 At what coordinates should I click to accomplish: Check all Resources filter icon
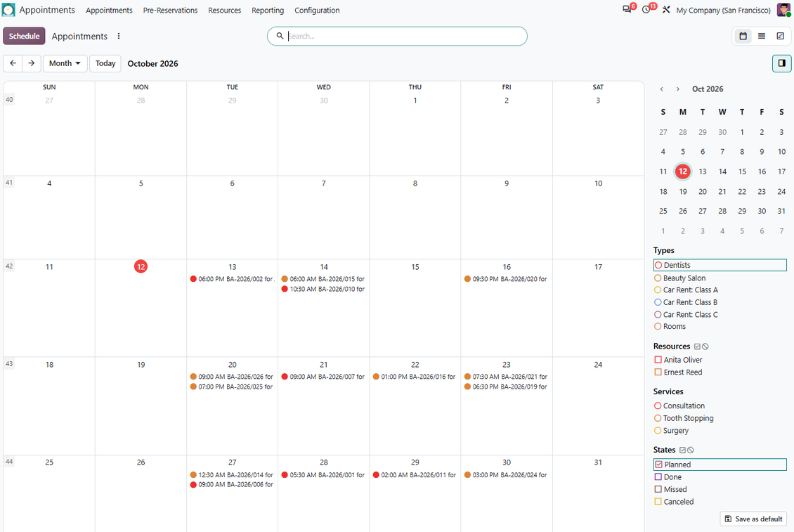(697, 346)
